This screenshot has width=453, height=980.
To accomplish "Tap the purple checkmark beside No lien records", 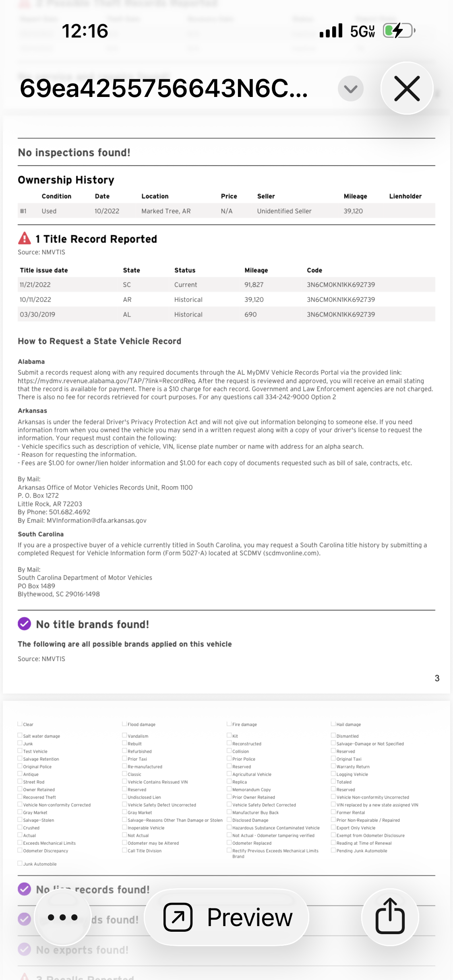I will coord(25,889).
